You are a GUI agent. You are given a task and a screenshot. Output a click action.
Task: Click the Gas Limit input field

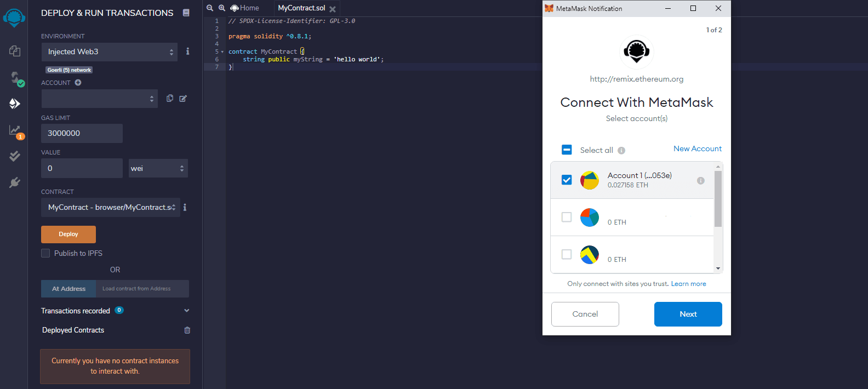82,133
